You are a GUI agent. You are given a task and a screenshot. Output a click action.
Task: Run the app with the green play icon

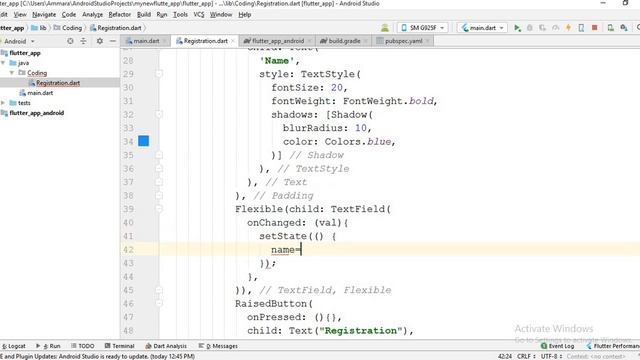tap(517, 28)
